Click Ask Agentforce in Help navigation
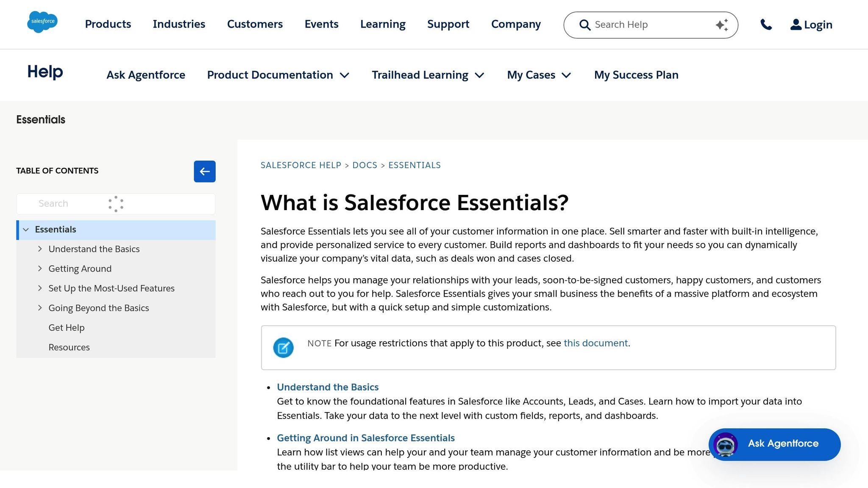Viewport: 868px width, 488px height. 146,75
